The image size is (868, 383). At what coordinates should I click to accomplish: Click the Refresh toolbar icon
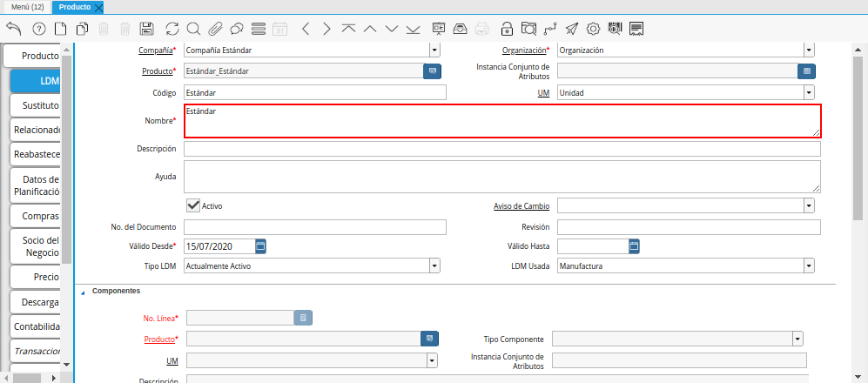coord(172,29)
